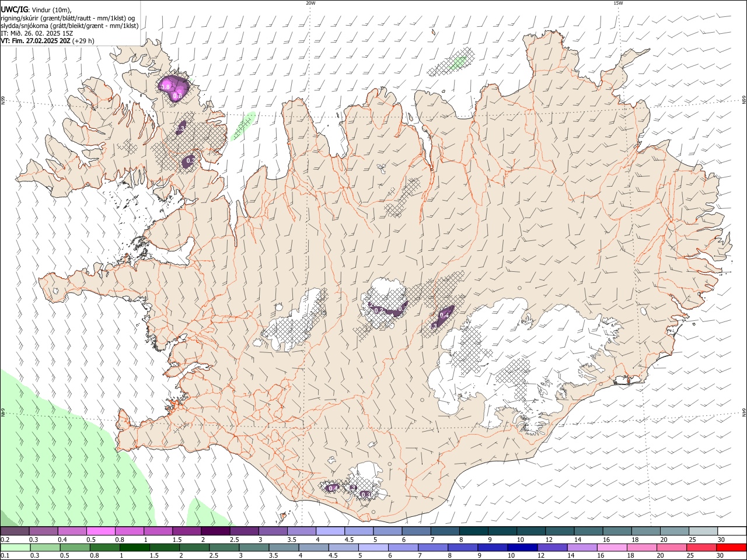The image size is (747, 560).
Task: Select the pale green bottom-row swatch labeled 0.1
Action: click(15, 547)
